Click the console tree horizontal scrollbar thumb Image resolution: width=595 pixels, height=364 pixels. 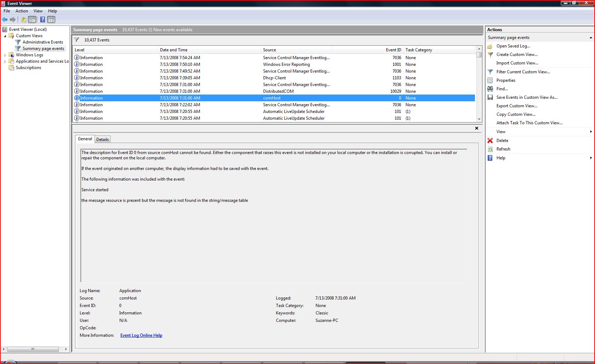coord(33,349)
